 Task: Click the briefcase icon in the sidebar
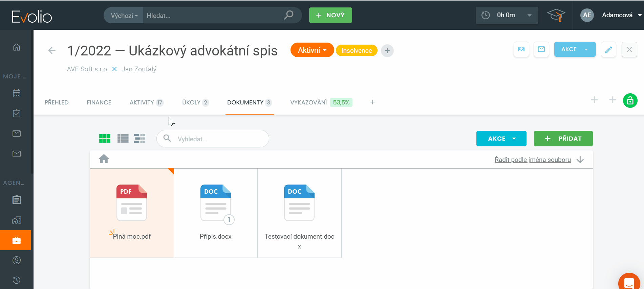(x=16, y=240)
